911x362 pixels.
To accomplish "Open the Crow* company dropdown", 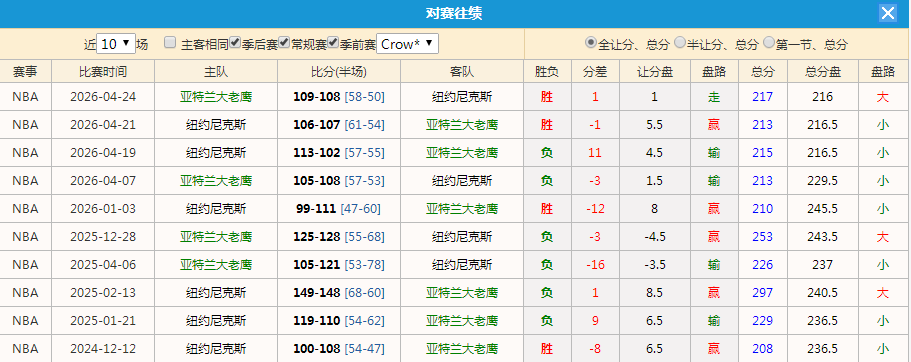I will point(407,44).
